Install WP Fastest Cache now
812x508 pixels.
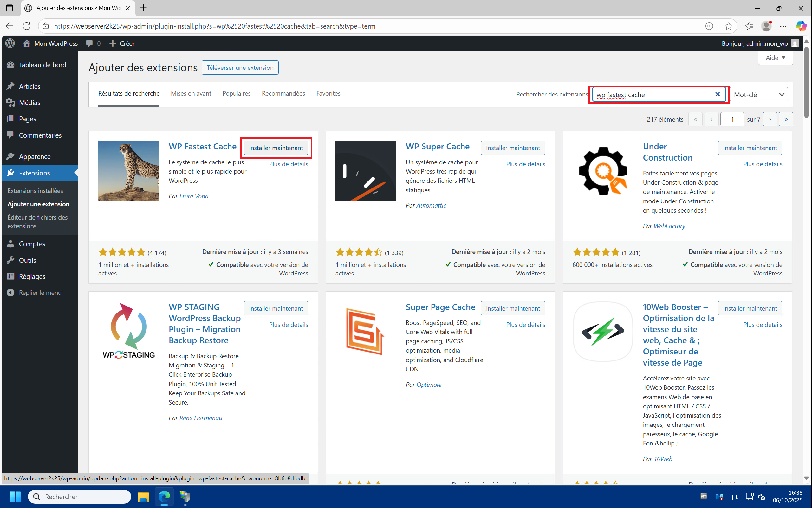pos(276,148)
